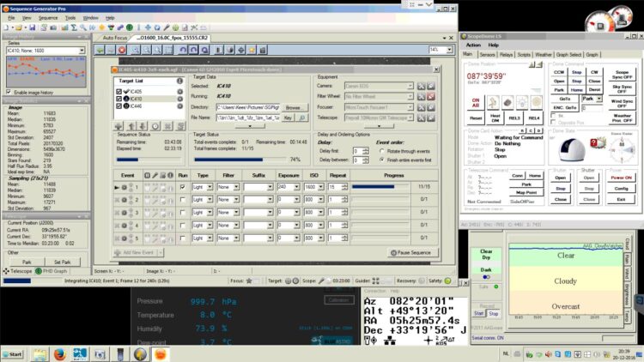This screenshot has height=362, width=644.
Task: Click the Save icon in main toolbar
Action: (32, 27)
